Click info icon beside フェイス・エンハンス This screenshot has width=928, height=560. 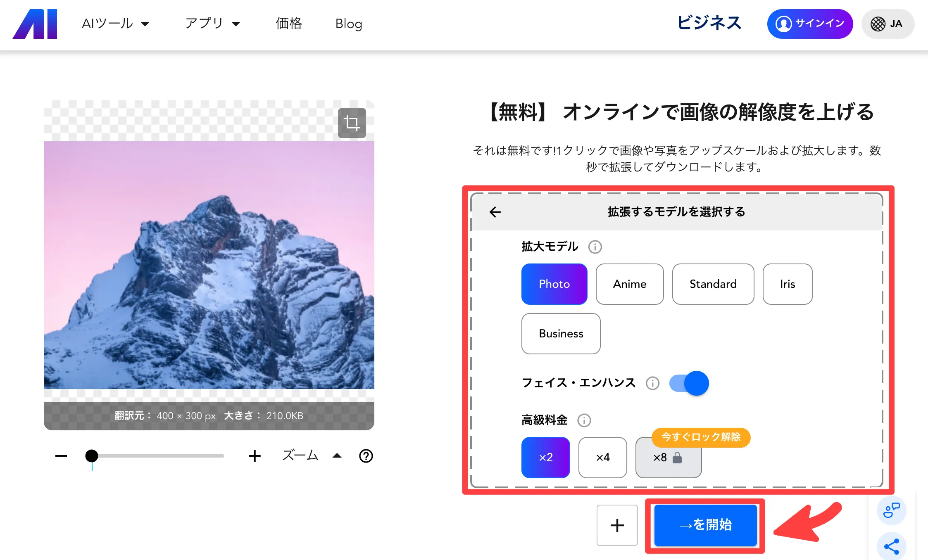coord(652,383)
